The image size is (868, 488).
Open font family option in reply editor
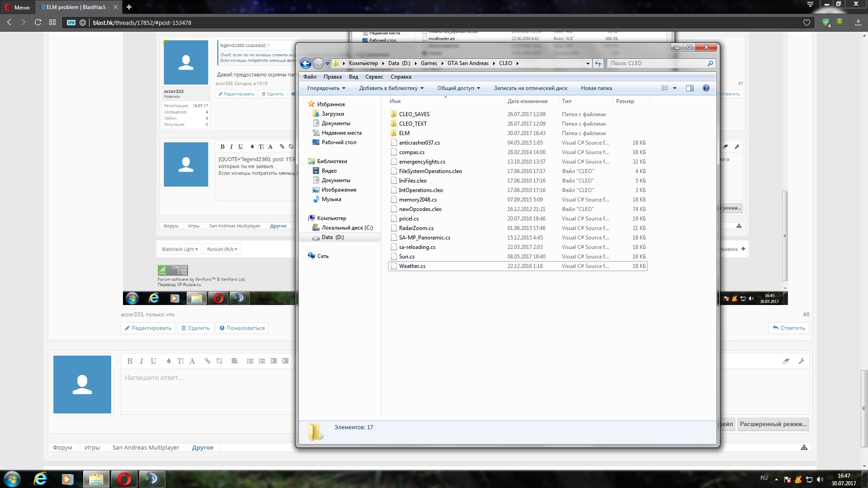point(192,361)
